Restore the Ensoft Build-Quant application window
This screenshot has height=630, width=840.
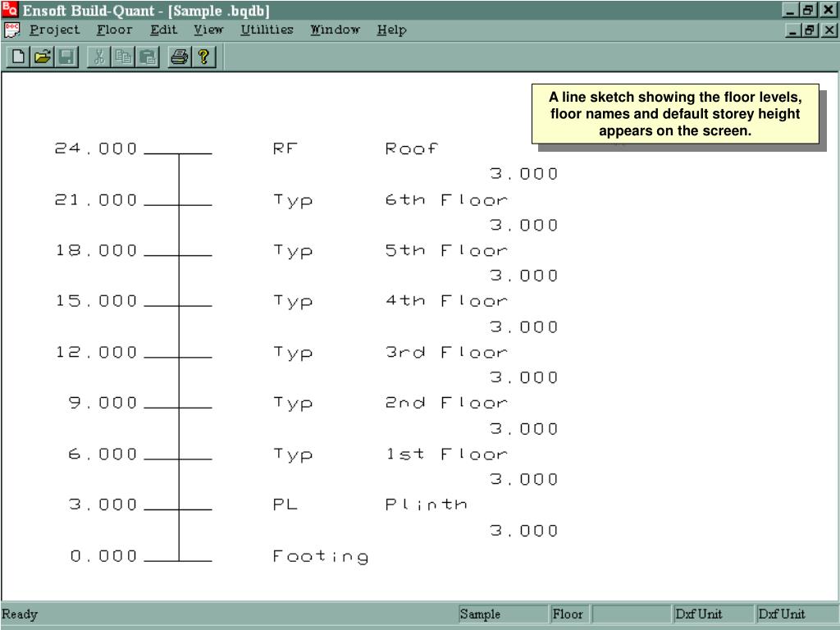click(807, 10)
